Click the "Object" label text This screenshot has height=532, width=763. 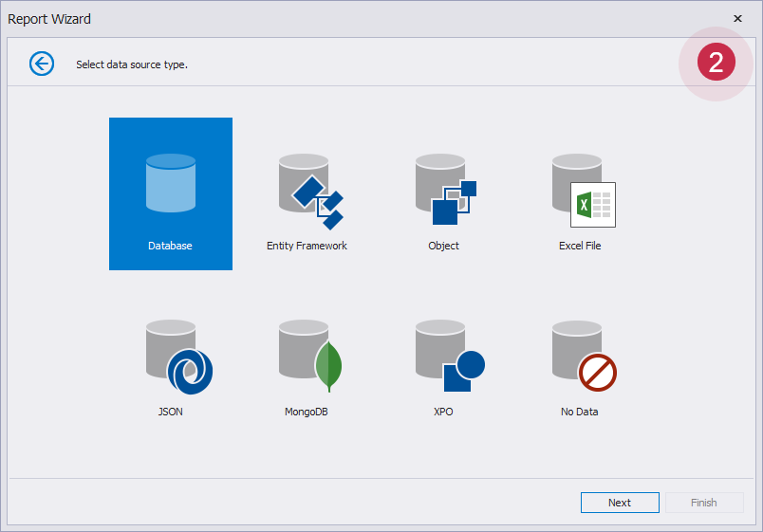click(x=443, y=246)
